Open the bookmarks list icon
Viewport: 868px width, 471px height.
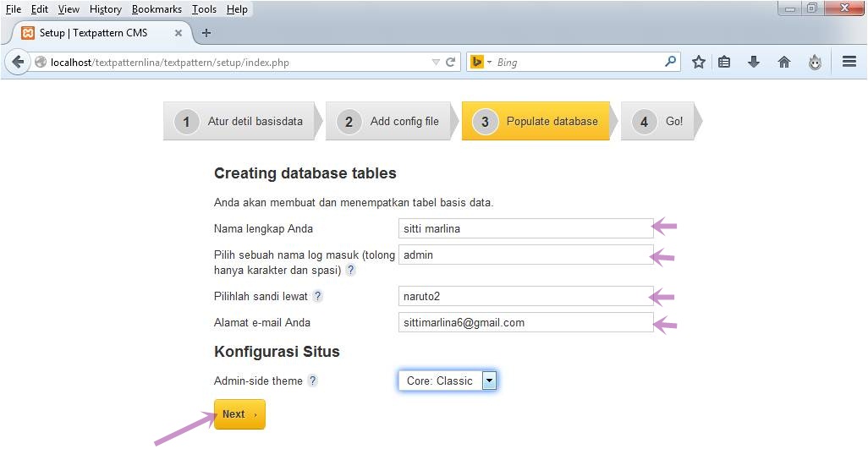pos(724,62)
